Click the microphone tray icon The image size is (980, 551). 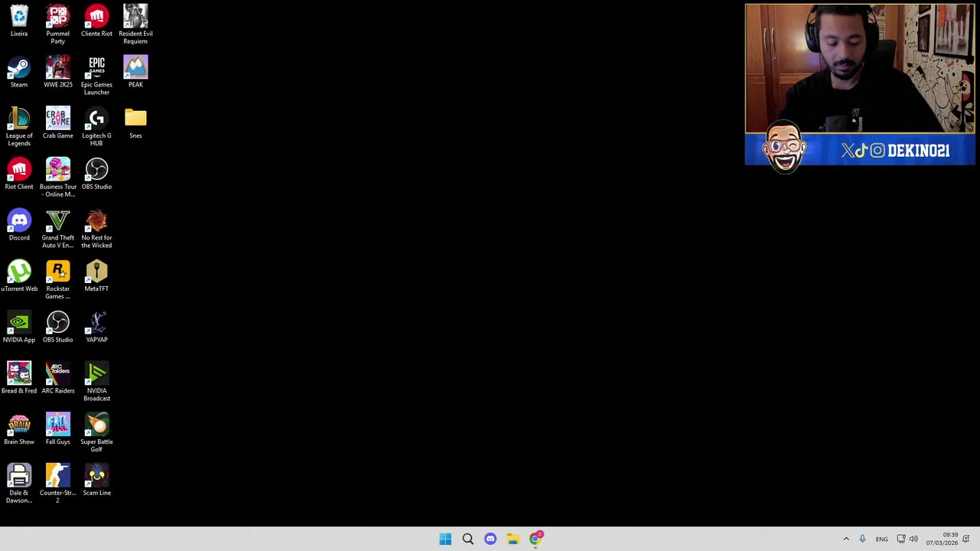(862, 539)
